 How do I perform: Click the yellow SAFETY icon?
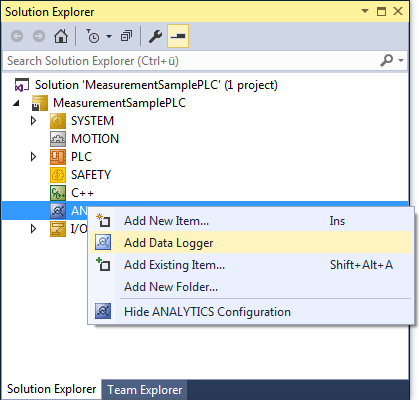58,175
